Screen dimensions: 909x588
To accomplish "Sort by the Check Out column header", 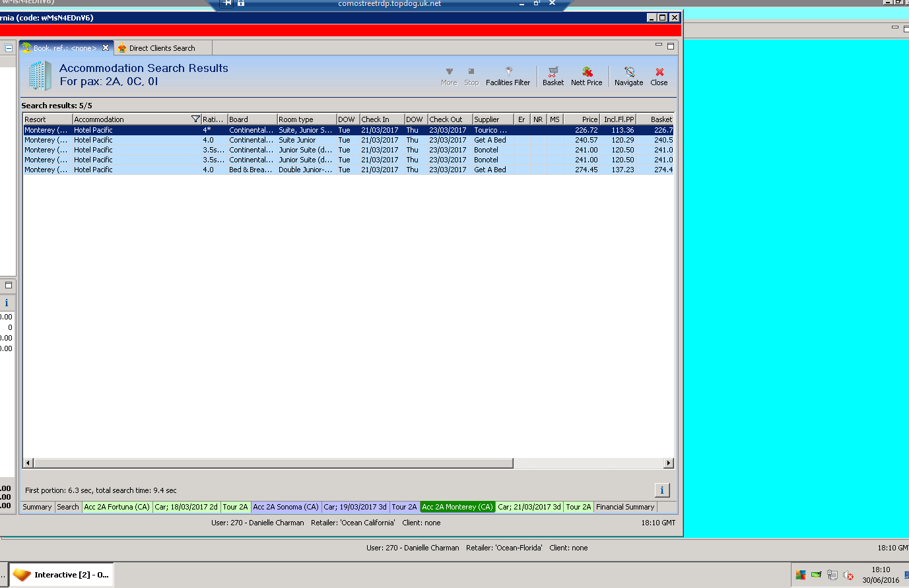I will (x=450, y=119).
